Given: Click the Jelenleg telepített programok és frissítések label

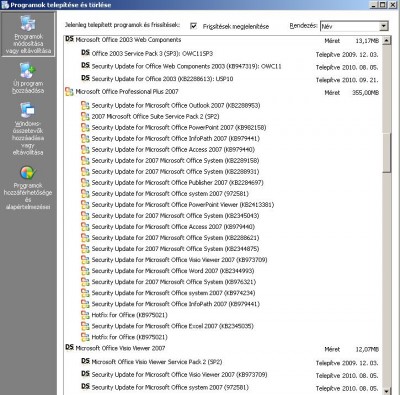Looking at the screenshot, I should [x=122, y=25].
